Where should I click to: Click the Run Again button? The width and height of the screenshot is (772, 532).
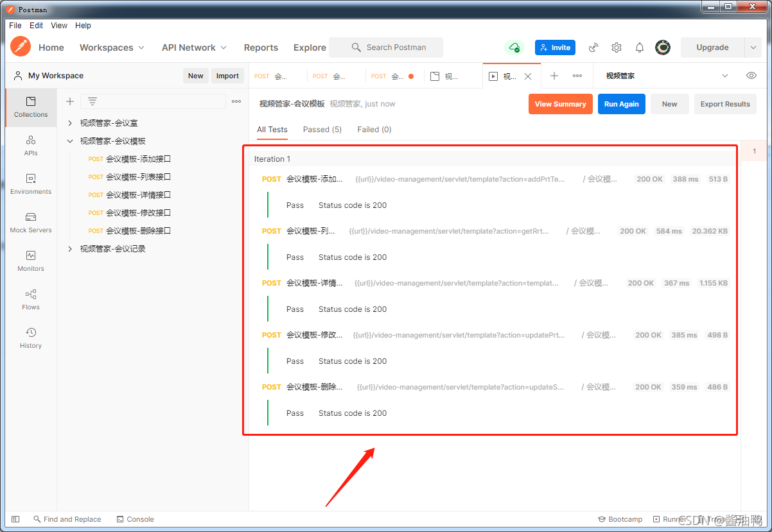pos(622,104)
